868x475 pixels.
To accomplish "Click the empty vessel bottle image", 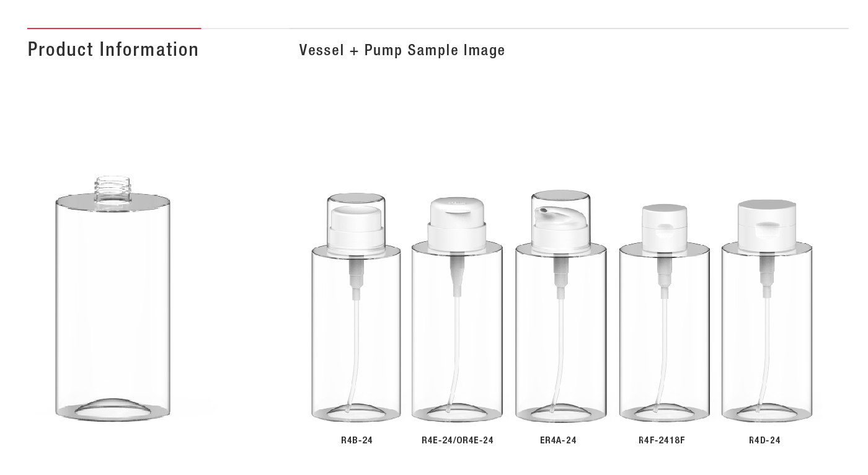I will click(113, 299).
